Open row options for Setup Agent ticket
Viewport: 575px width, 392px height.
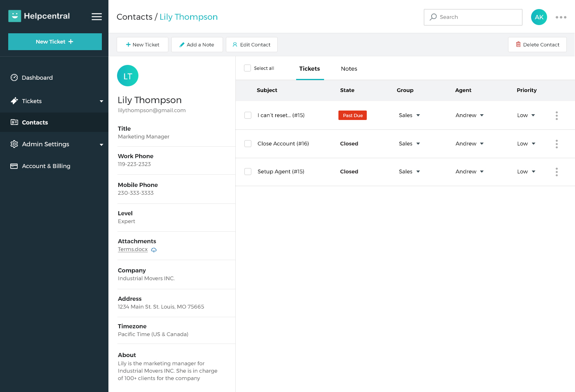557,172
